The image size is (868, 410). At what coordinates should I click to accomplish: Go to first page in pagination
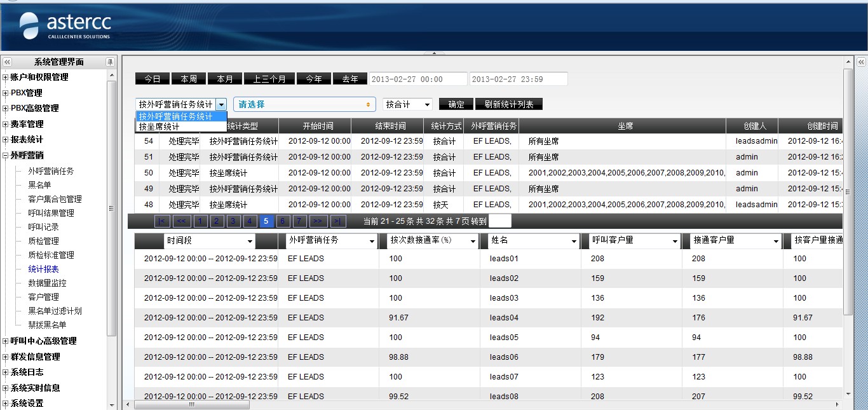point(162,221)
